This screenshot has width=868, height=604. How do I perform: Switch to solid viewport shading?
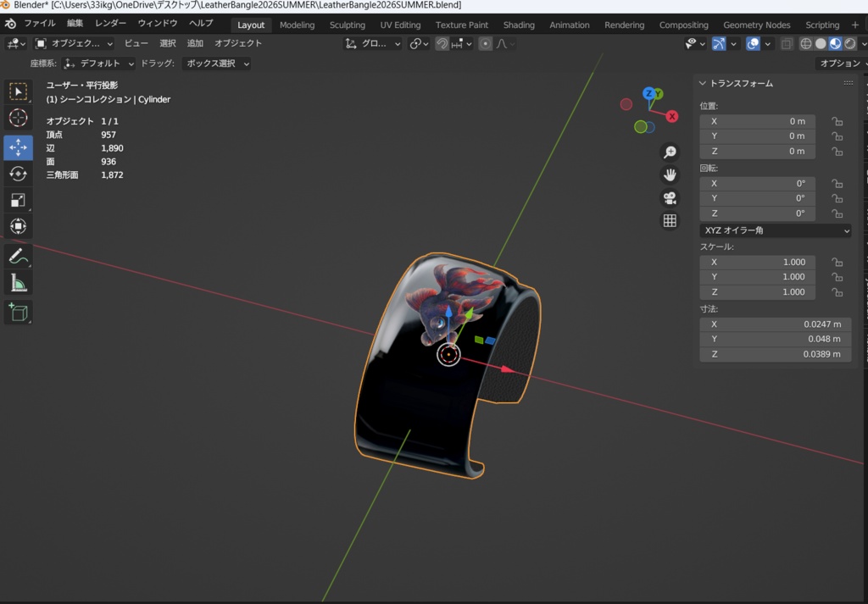click(x=821, y=44)
